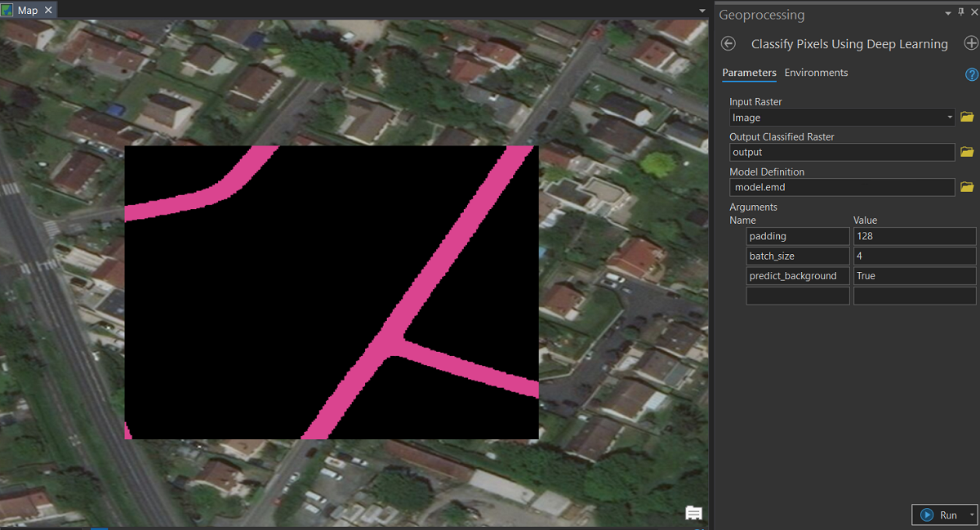This screenshot has height=530, width=980.
Task: Edit the predict_background value True
Action: 914,276
